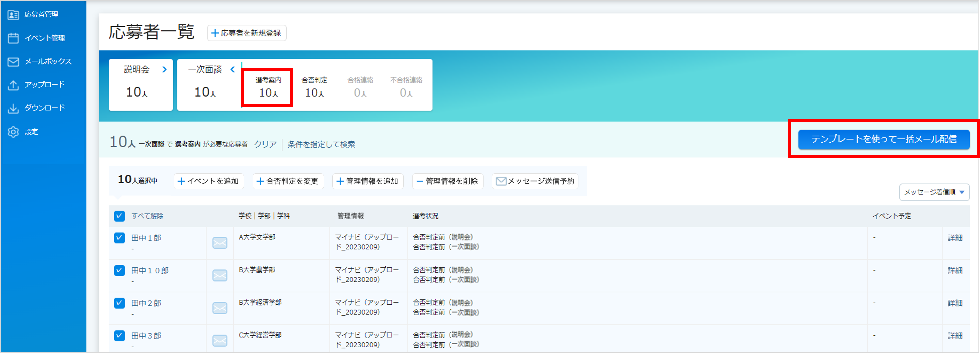The width and height of the screenshot is (980, 353).
Task: Click 合否判定を変更 button
Action: tap(288, 181)
